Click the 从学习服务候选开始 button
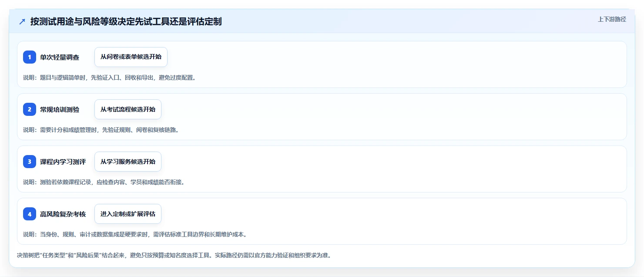The image size is (644, 277). pyautogui.click(x=128, y=162)
